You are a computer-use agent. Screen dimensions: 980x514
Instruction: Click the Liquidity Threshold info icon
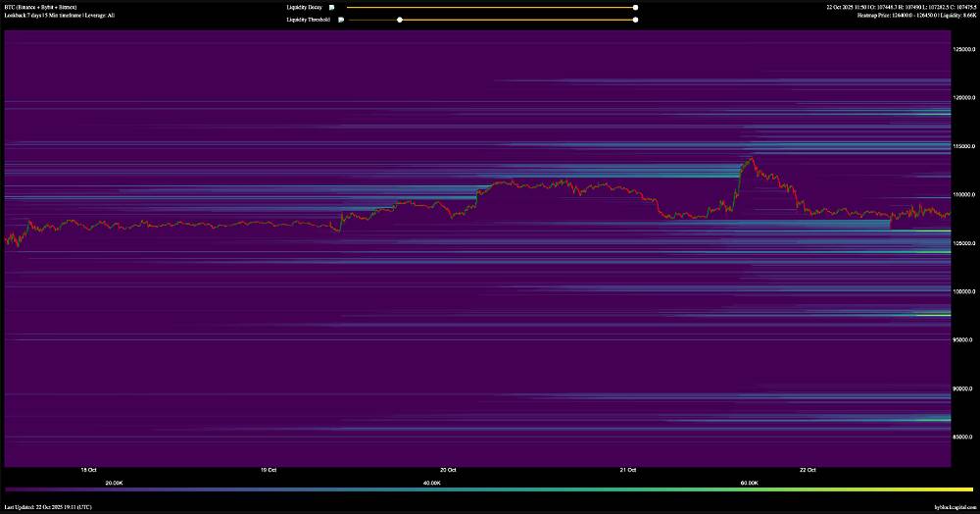tap(341, 20)
